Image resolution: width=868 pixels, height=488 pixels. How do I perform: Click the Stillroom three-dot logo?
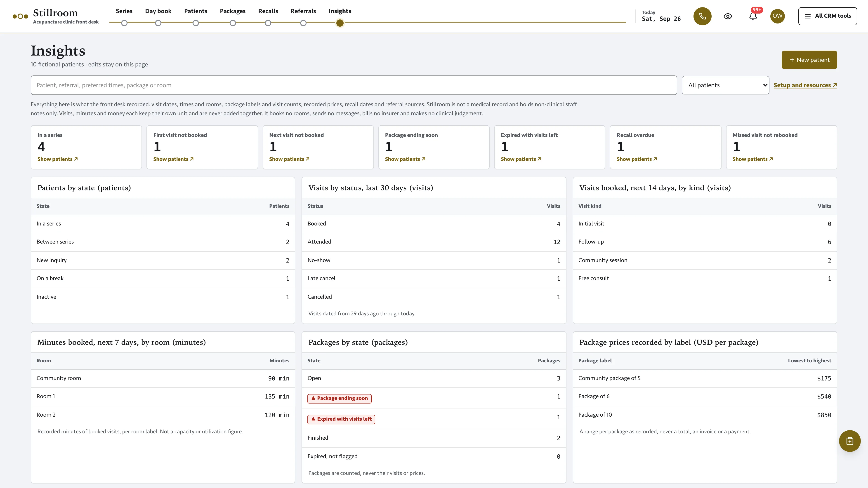coord(20,16)
